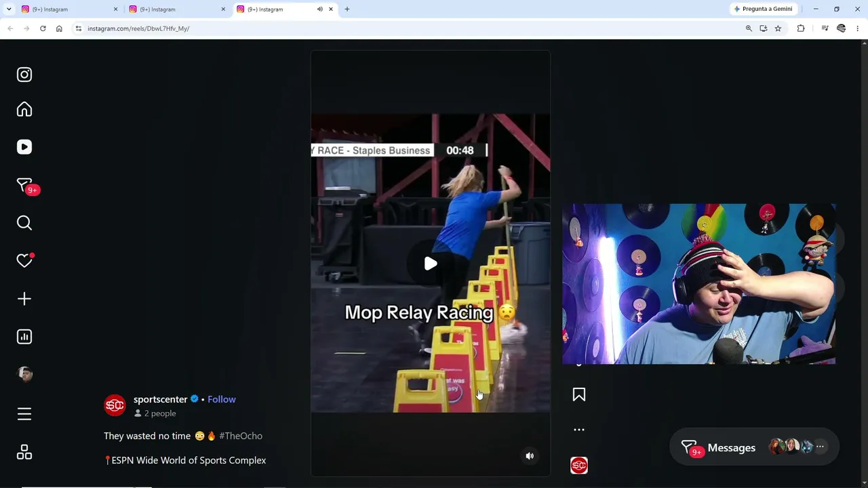Go to the browser home page
The height and width of the screenshot is (488, 868).
coord(59,28)
